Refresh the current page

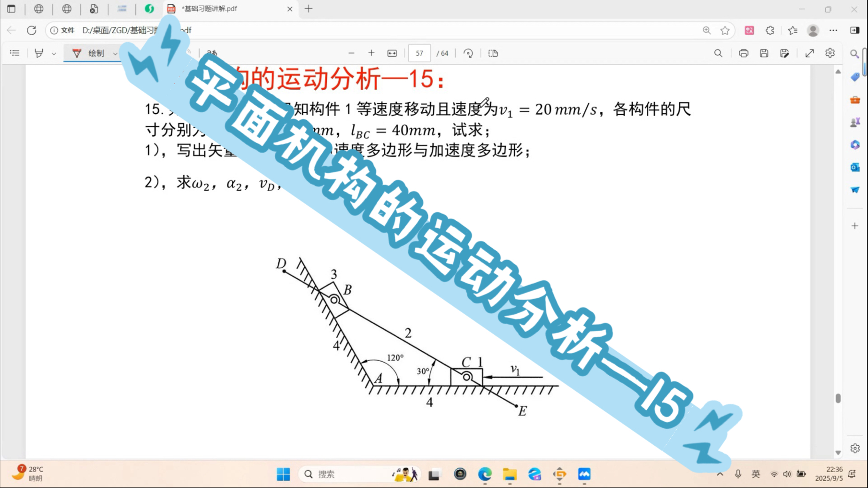(x=31, y=30)
